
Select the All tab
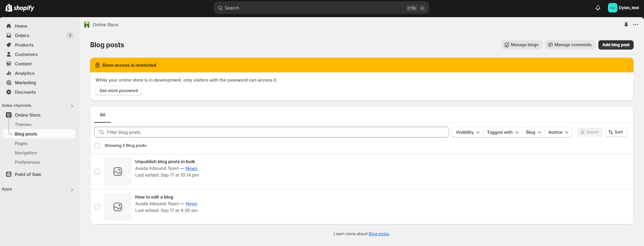pyautogui.click(x=103, y=115)
